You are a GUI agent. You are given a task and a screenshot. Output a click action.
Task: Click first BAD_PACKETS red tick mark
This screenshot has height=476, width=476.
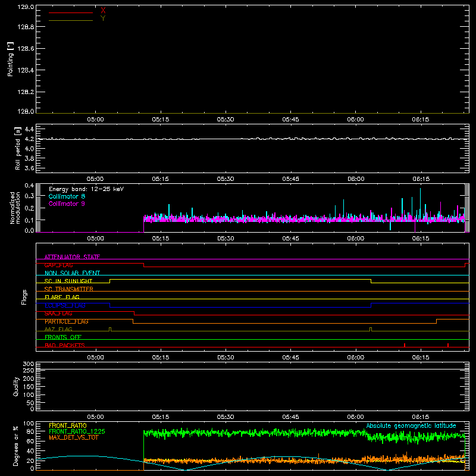click(x=405, y=345)
